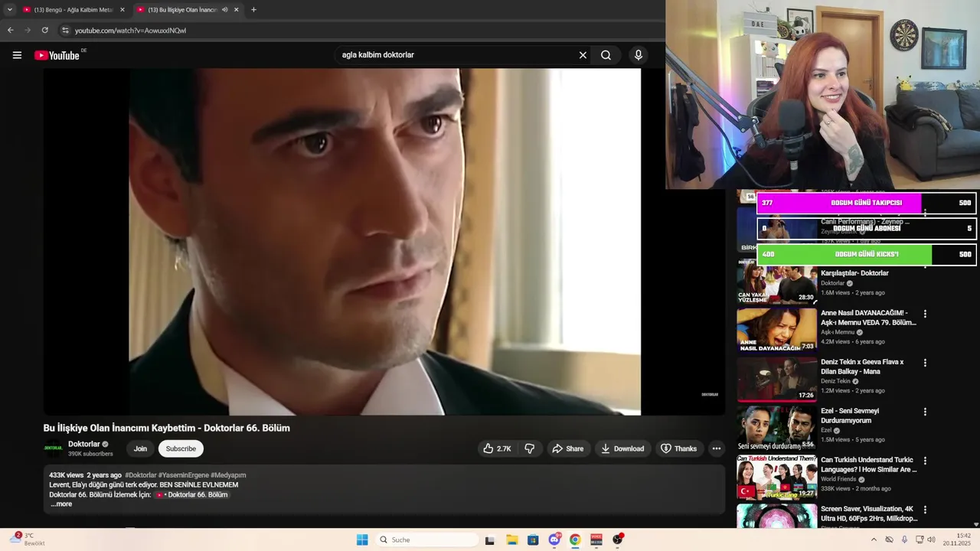
Task: Open Microsoft Store from taskbar
Action: [533, 540]
